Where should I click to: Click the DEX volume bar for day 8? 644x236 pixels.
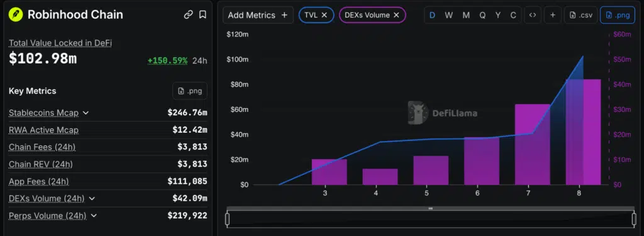click(583, 132)
